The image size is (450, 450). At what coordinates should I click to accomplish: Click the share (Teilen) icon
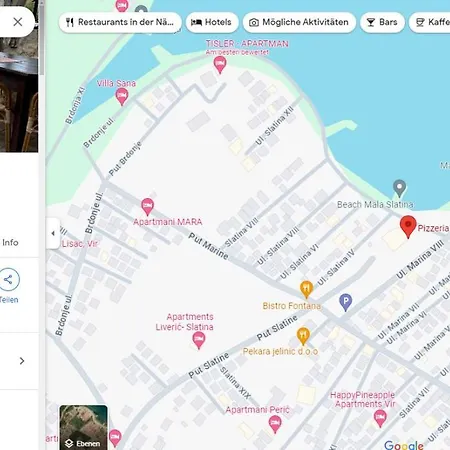click(8, 279)
